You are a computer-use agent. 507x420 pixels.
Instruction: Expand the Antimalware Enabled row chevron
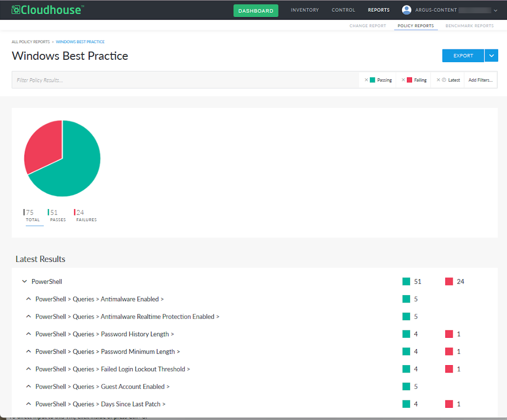click(x=28, y=299)
